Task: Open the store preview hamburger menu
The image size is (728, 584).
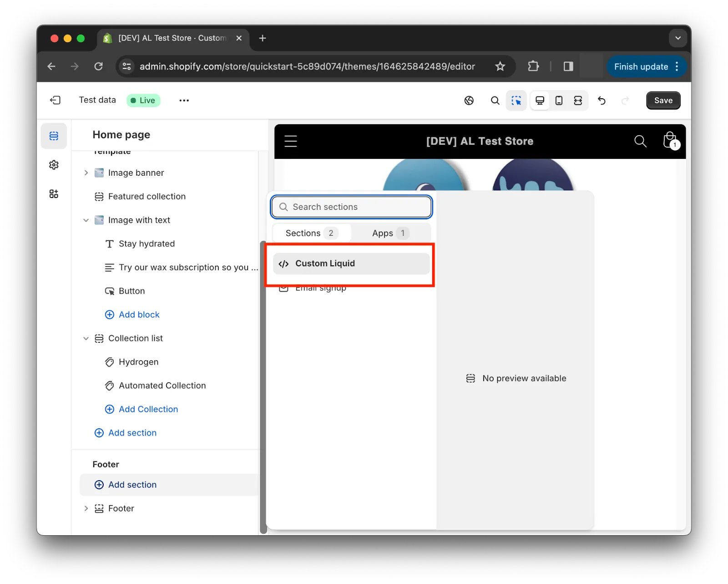Action: tap(291, 141)
